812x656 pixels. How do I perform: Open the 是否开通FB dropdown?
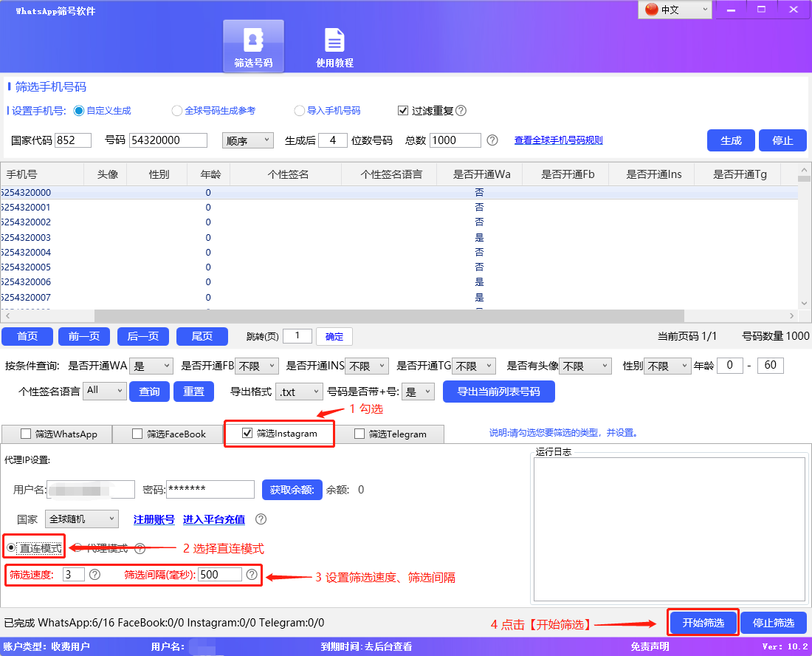tap(256, 365)
